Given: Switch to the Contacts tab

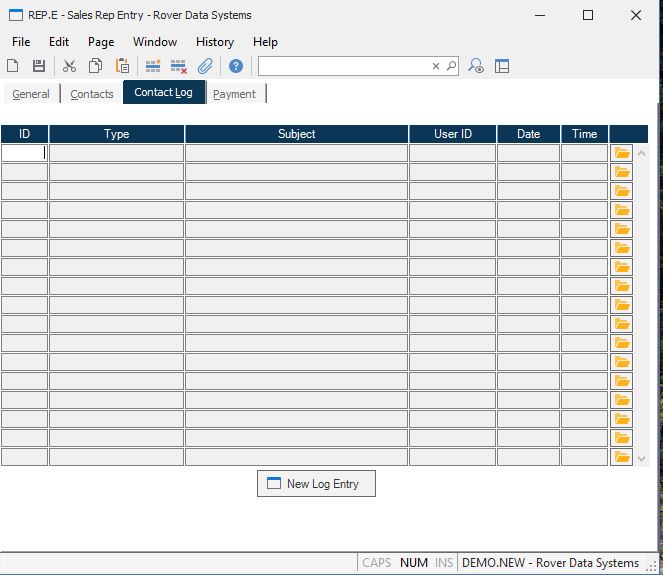Looking at the screenshot, I should [92, 94].
